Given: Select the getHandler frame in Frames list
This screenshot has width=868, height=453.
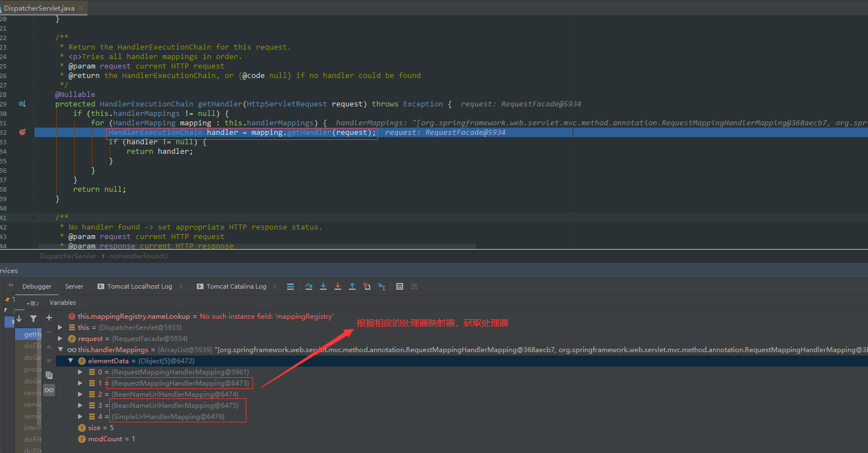Looking at the screenshot, I should (29, 334).
